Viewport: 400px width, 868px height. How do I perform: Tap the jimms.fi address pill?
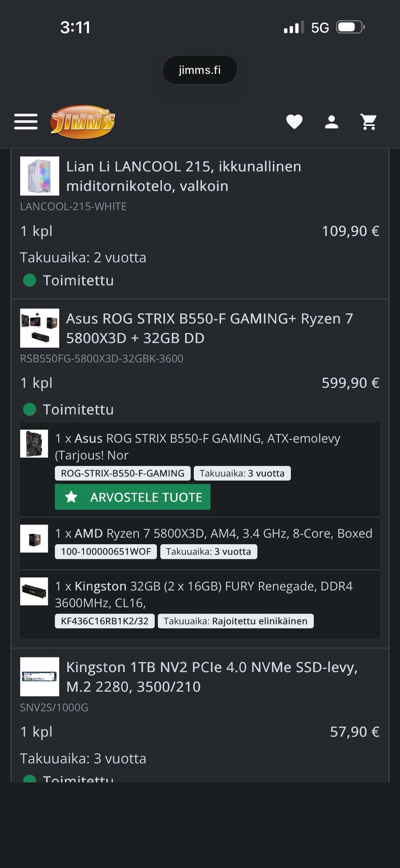[200, 70]
